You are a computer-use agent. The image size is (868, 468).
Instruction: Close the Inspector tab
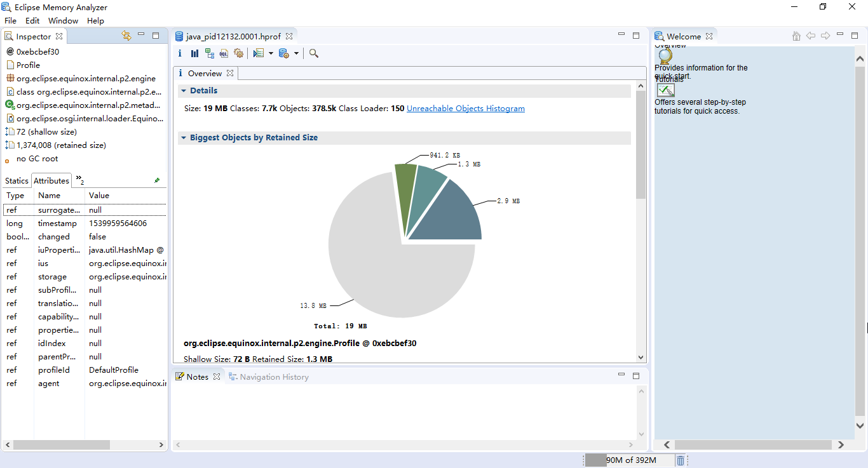tap(59, 37)
